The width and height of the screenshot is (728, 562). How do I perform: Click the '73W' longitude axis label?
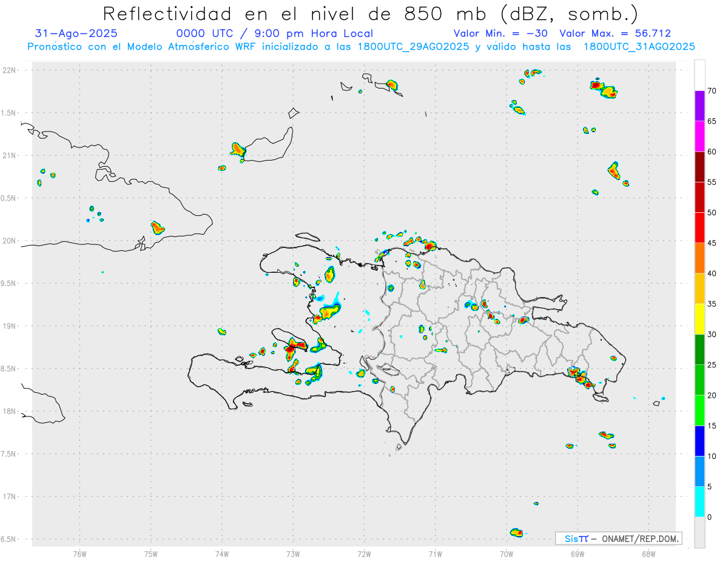293,554
